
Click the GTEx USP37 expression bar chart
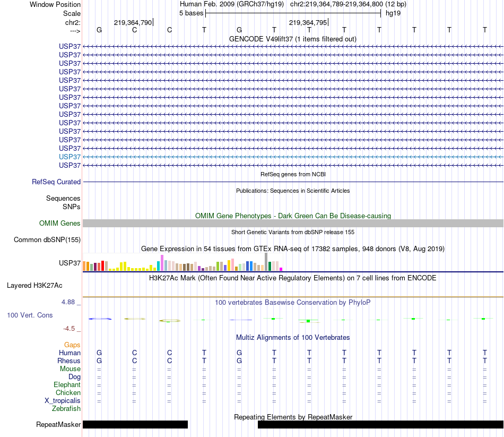[183, 262]
